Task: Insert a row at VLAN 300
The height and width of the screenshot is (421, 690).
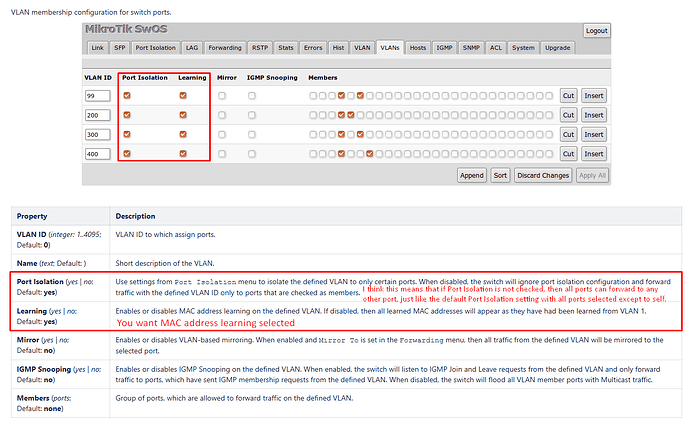Action: (x=594, y=135)
